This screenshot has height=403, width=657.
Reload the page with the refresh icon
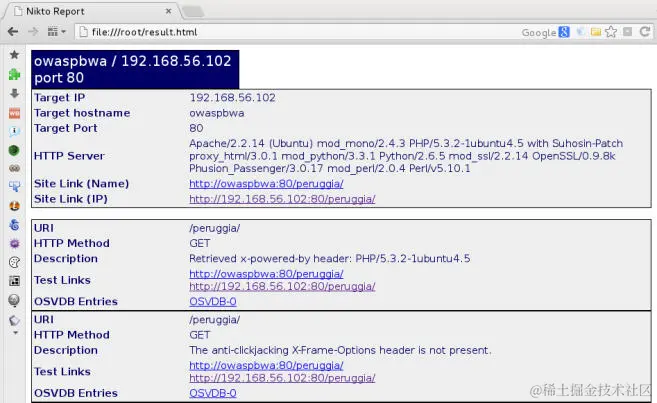(x=645, y=32)
